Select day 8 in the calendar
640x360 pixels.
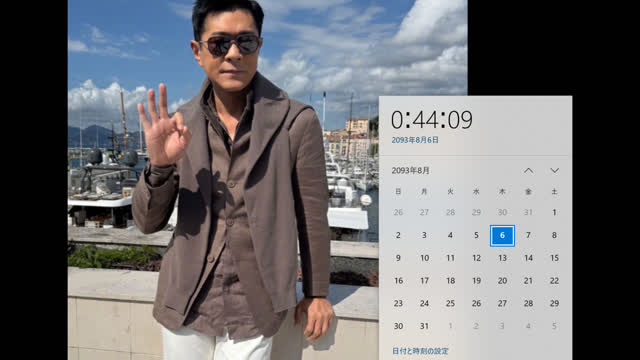(x=554, y=236)
